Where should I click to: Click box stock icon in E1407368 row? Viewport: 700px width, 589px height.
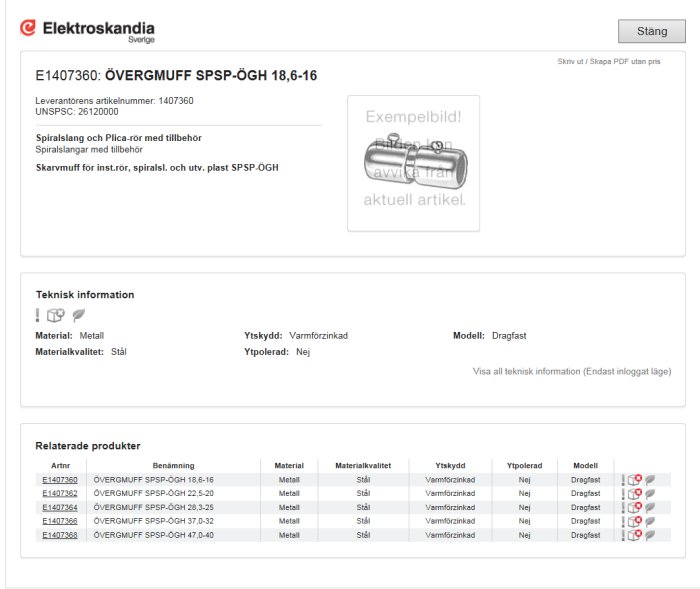(x=634, y=535)
